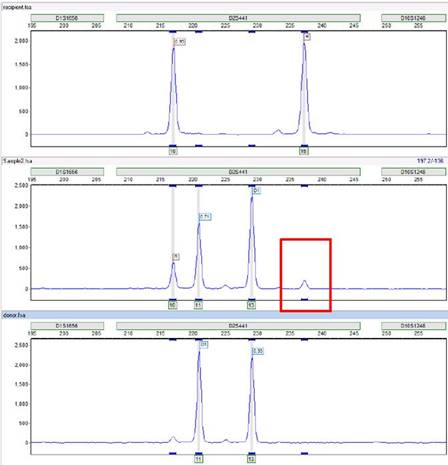Click recipient top bin marker near 221 bp
This screenshot has width=448, height=466.
coord(199,32)
